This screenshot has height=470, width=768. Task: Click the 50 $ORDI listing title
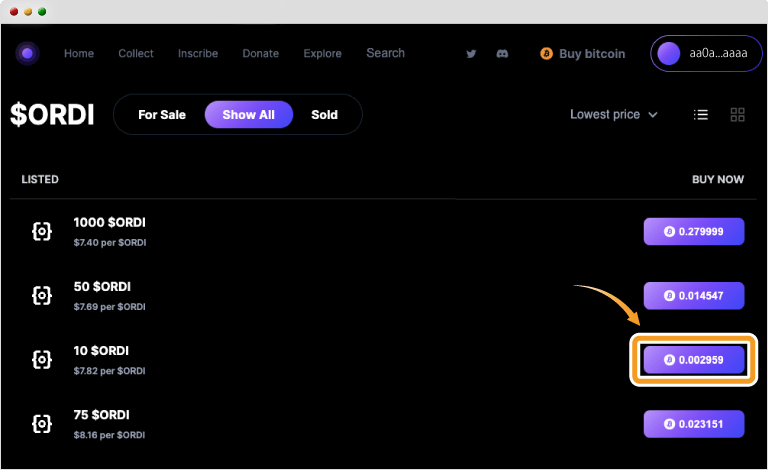(102, 286)
